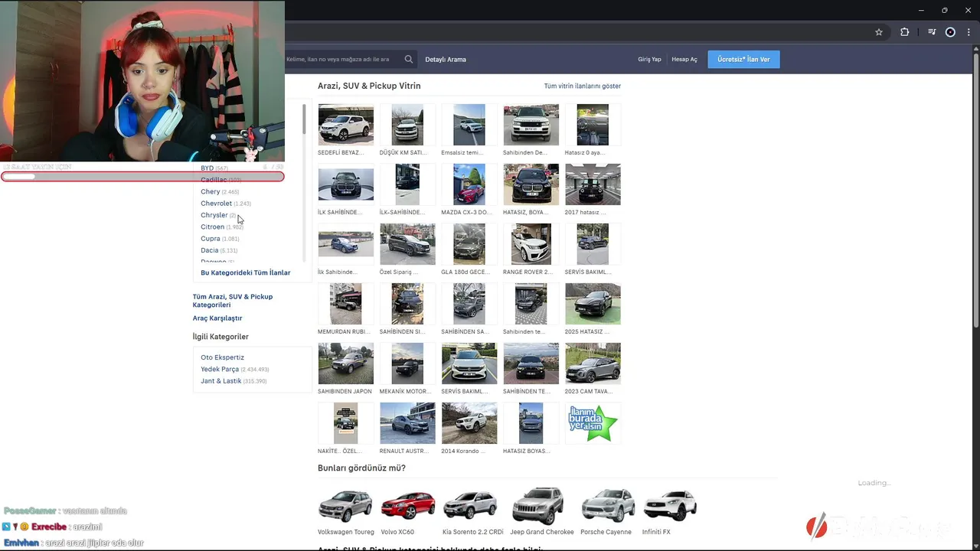
Task: Click the Hesap Aç sign-up link
Action: [x=684, y=59]
